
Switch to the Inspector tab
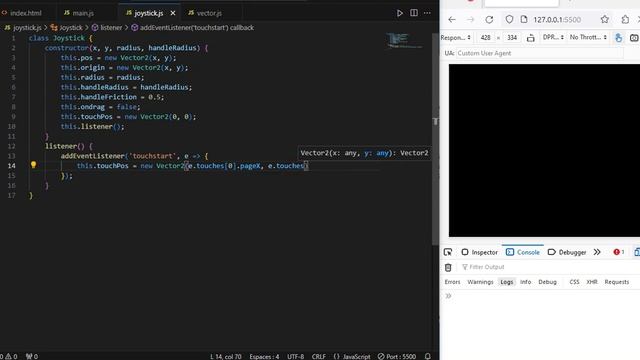(480, 252)
